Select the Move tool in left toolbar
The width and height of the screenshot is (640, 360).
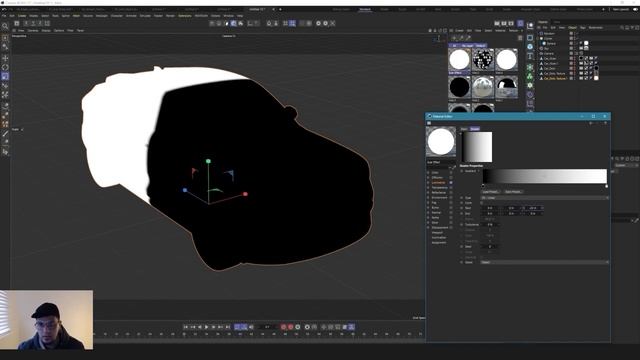coord(5,58)
